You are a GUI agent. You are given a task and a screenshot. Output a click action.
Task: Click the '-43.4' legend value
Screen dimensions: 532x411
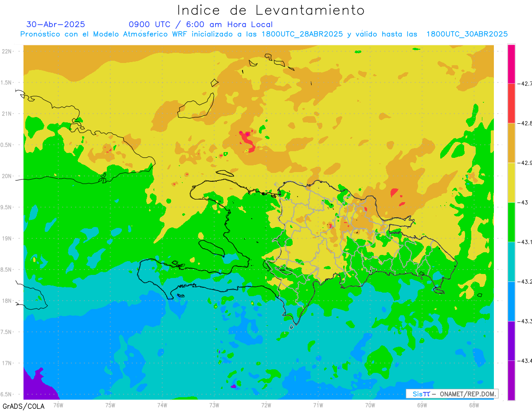[x=524, y=360]
